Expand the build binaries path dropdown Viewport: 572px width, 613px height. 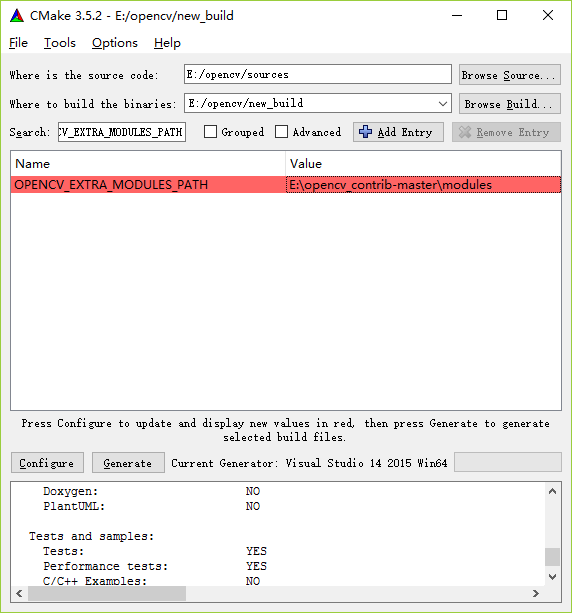pos(443,104)
